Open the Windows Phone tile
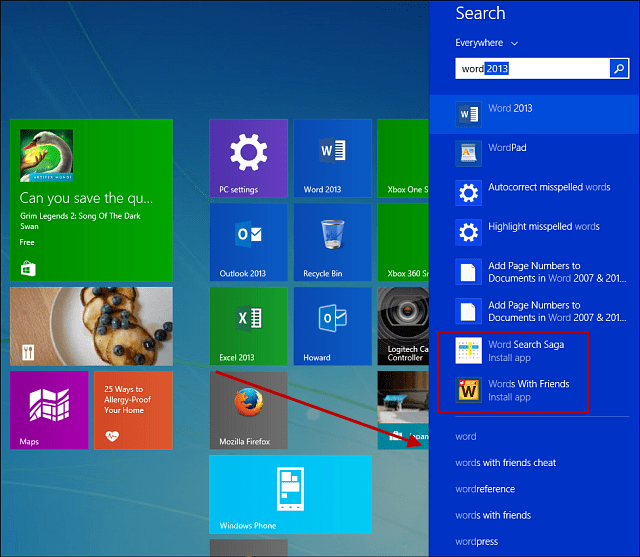This screenshot has height=557, width=640. pos(291,495)
